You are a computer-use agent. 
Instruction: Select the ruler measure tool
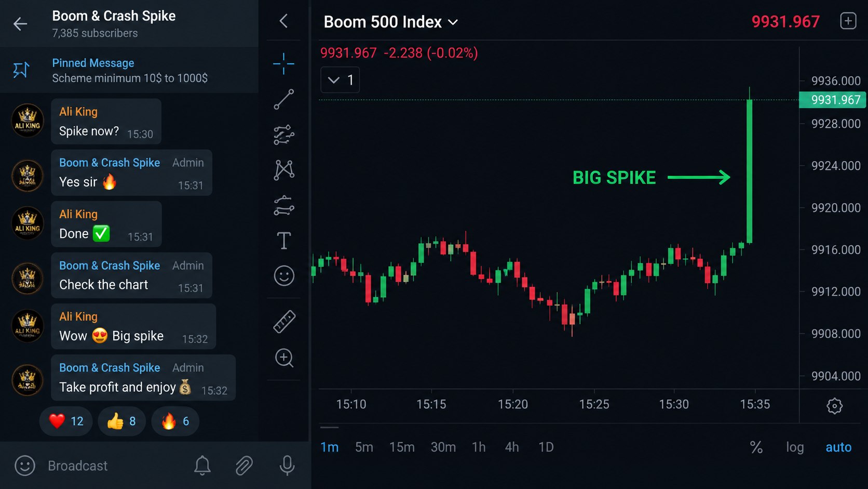coord(284,322)
